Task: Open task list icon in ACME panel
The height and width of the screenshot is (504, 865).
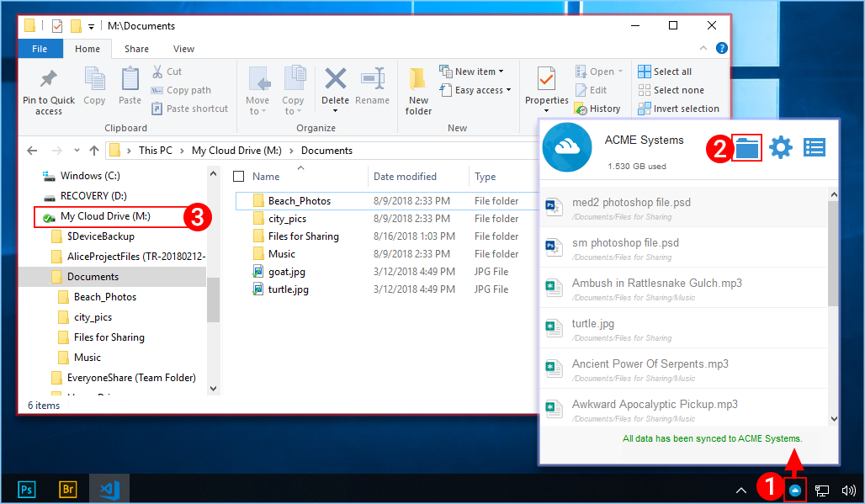Action: [815, 147]
